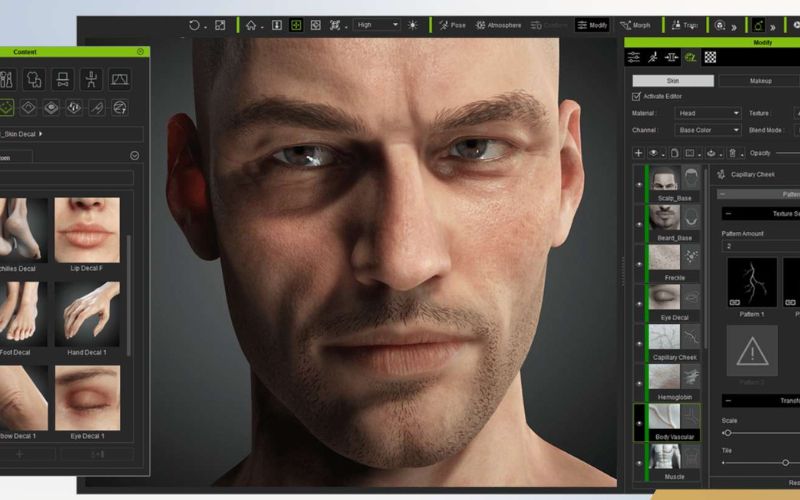
Task: Toggle visibility of the Freckle layer
Action: tap(639, 264)
